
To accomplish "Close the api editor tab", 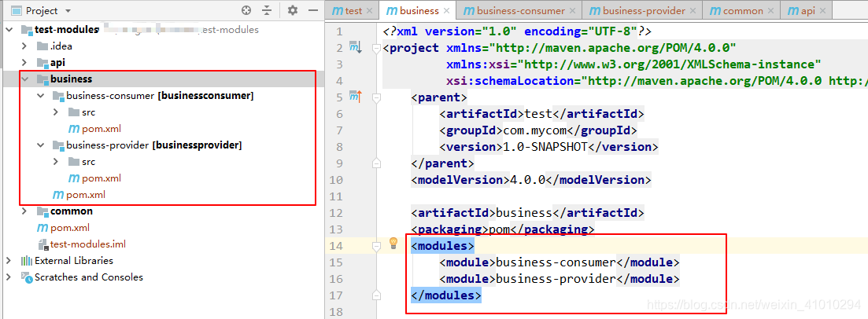I will 822,10.
